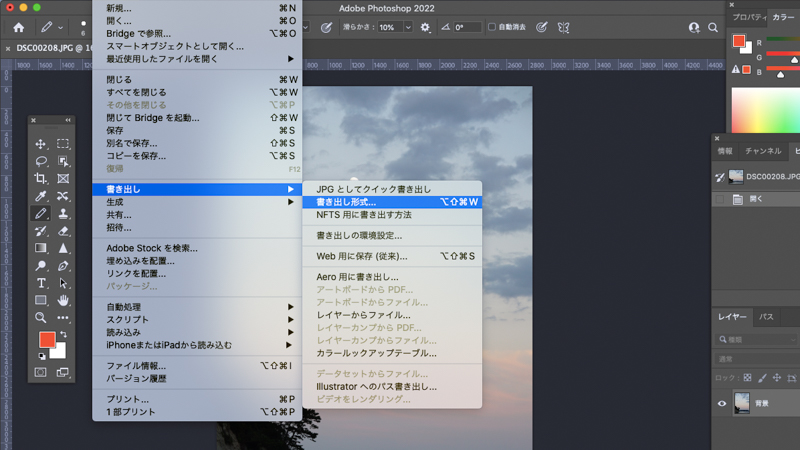Reset default colors small squares icon
The height and width of the screenshot is (450, 800).
[x=42, y=356]
